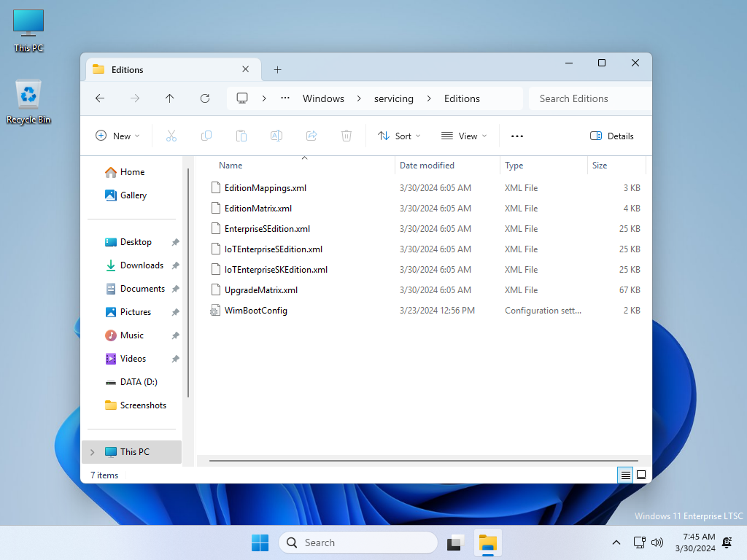Image resolution: width=747 pixels, height=560 pixels.
Task: Click navigation pane vertical scrollbar
Action: pyautogui.click(x=188, y=283)
